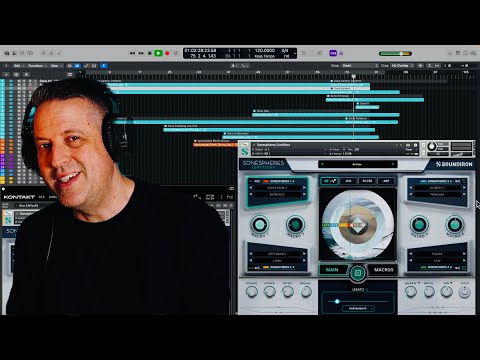The image size is (480, 360).
Task: Mute layer 3 with its speaker icon
Action: (458, 181)
